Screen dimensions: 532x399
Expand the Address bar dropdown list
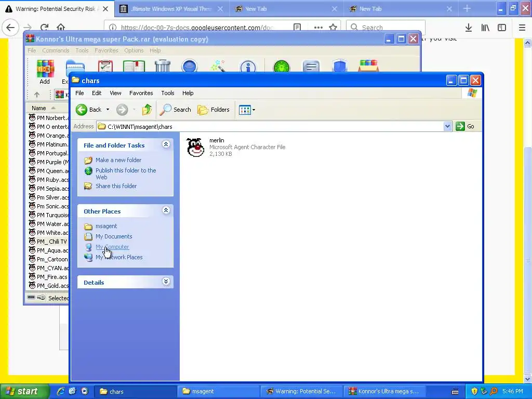click(x=447, y=126)
